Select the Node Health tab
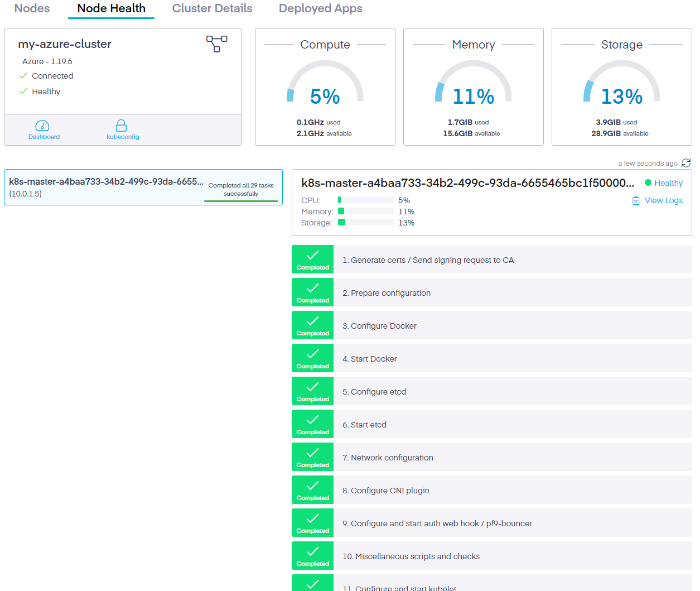The width and height of the screenshot is (700, 591). 110,8
